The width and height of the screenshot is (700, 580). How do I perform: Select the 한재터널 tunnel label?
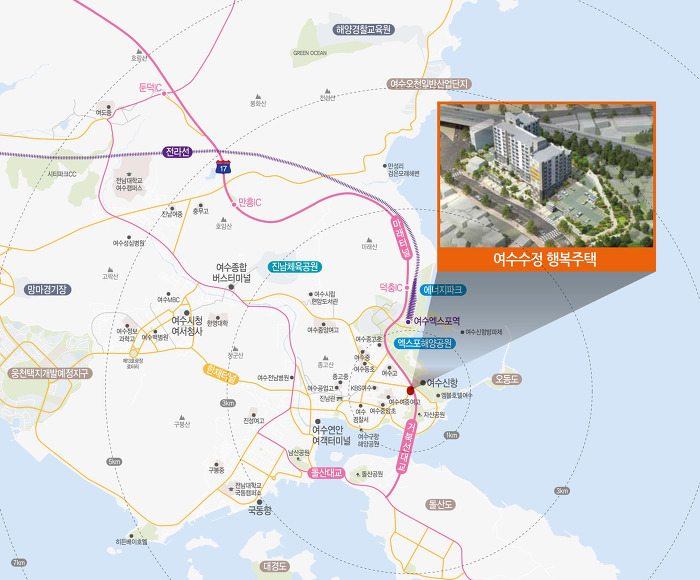(x=221, y=374)
